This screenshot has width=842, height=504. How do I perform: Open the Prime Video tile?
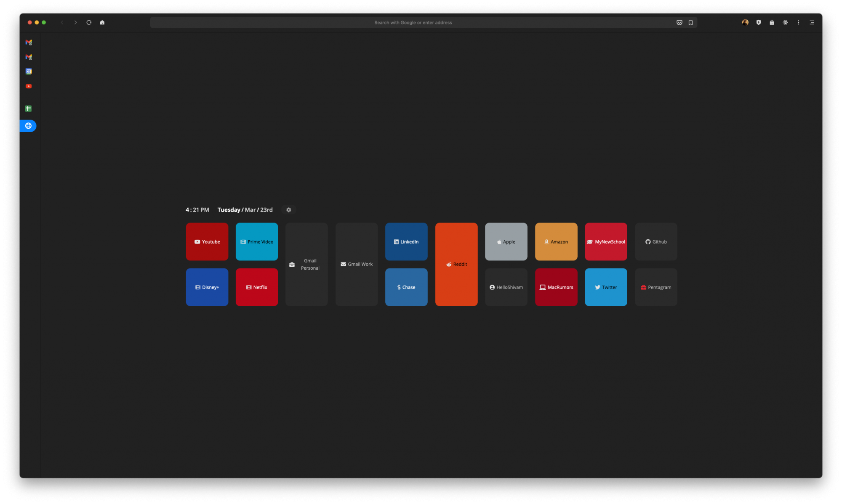[257, 241]
